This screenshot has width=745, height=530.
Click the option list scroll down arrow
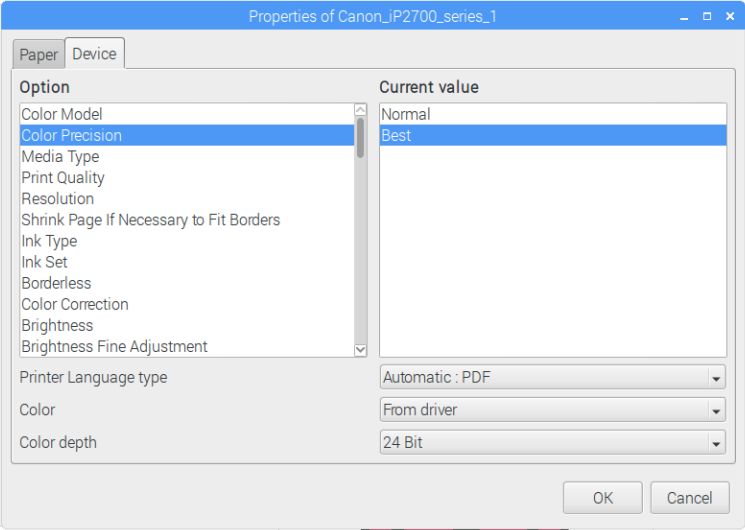pos(361,350)
